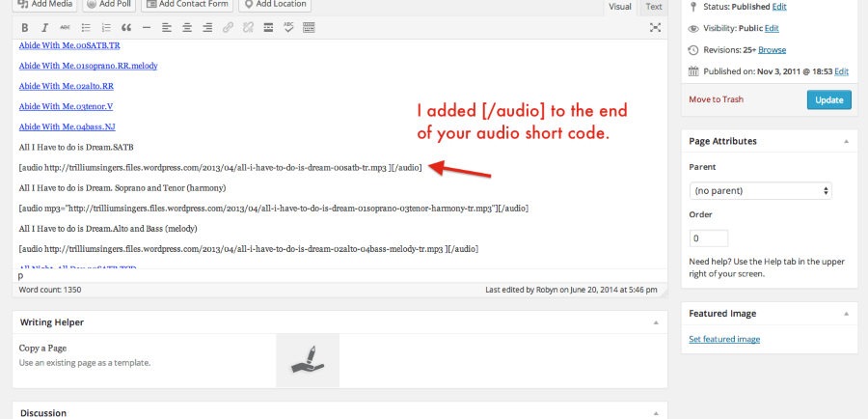Toggle Bold formatting in editor toolbar
This screenshot has width=868, height=419.
pyautogui.click(x=25, y=28)
